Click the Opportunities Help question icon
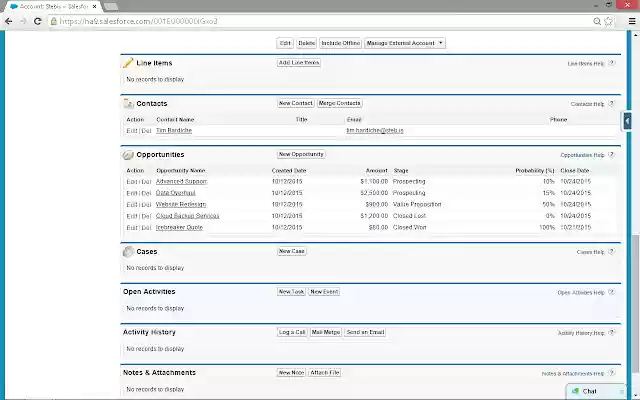The height and width of the screenshot is (400, 640). coord(611,155)
